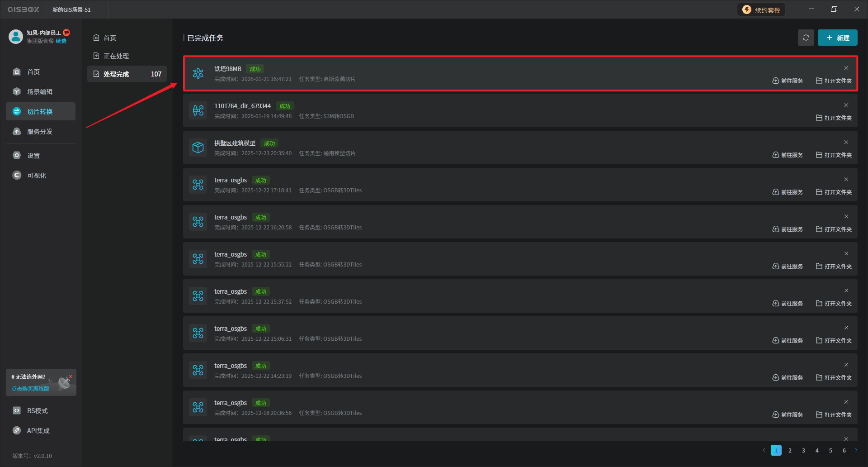Go to 服务分发 section
This screenshot has width=868, height=467.
pyautogui.click(x=40, y=132)
